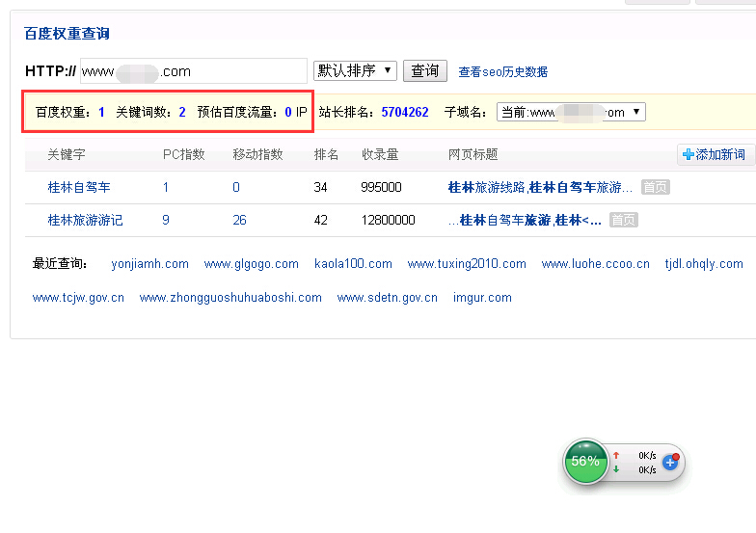756x533 pixels.
Task: Open recent query kaola100.com
Action: (x=353, y=264)
